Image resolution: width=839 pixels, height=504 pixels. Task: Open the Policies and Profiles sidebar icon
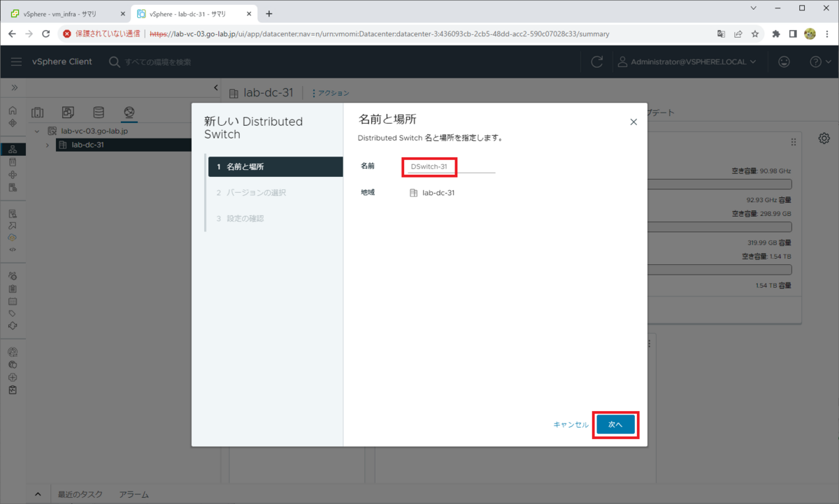coord(13,213)
